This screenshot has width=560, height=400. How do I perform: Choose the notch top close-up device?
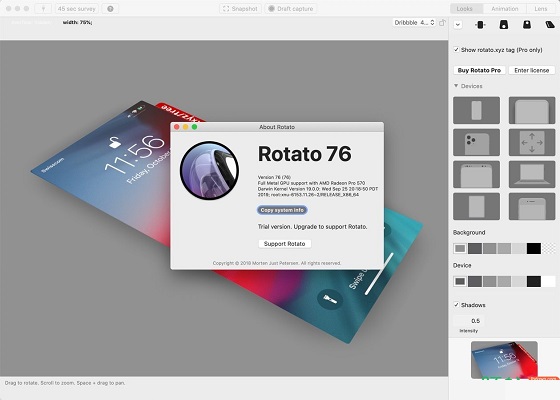(476, 174)
